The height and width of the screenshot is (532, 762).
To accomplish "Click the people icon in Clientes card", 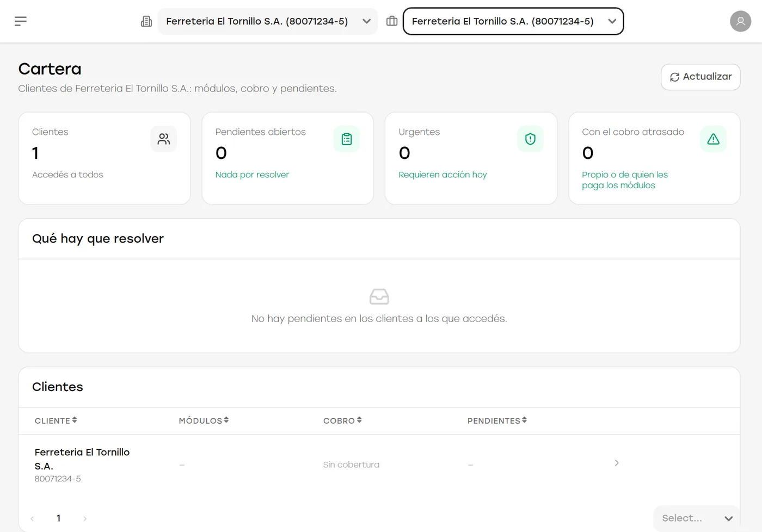I will pos(164,139).
